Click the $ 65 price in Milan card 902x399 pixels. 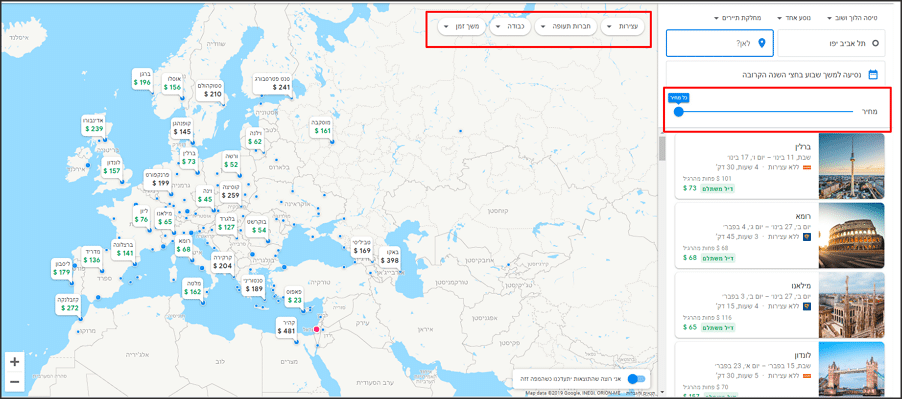pos(689,328)
